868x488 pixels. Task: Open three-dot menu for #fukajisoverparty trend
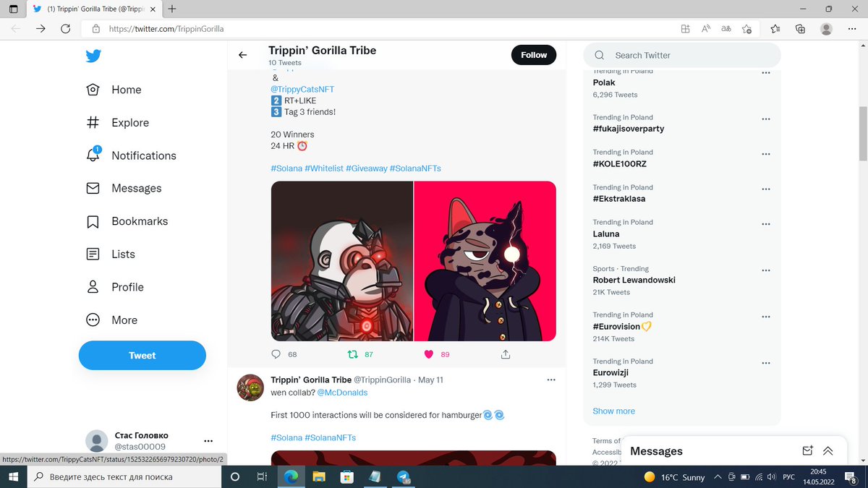(766, 119)
